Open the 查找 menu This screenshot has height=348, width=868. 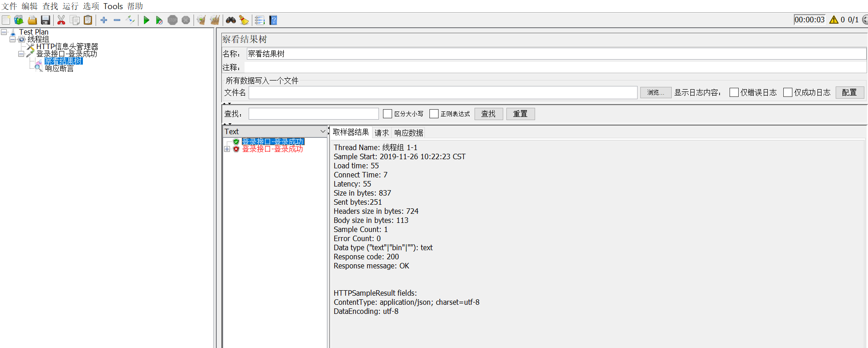click(50, 6)
